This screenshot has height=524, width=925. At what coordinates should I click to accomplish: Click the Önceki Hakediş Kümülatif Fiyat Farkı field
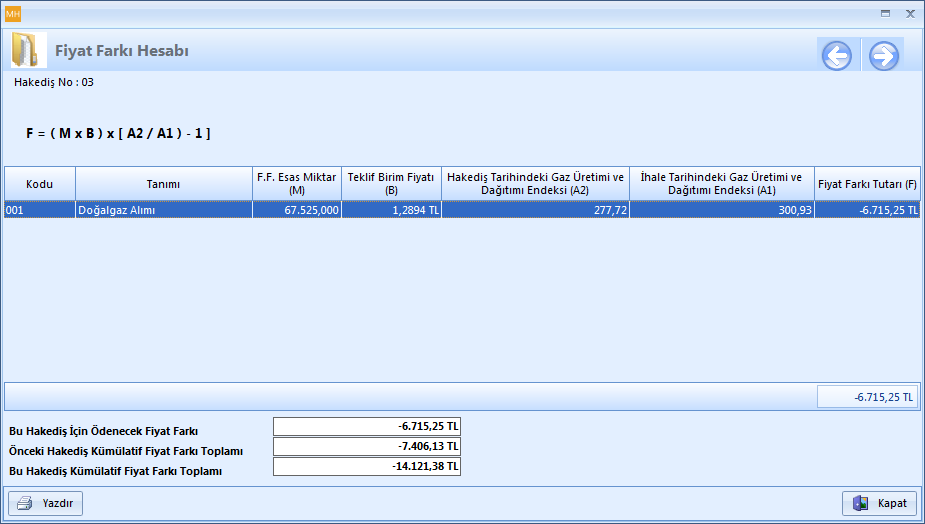click(366, 447)
